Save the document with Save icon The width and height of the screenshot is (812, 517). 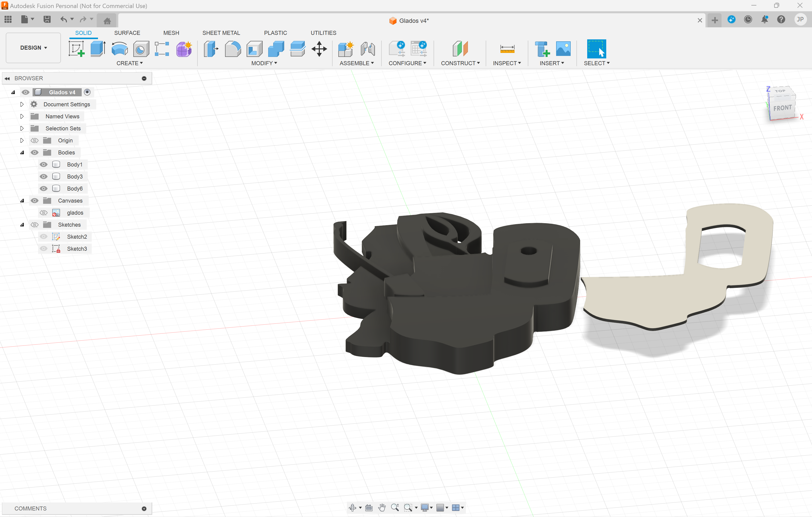(47, 20)
